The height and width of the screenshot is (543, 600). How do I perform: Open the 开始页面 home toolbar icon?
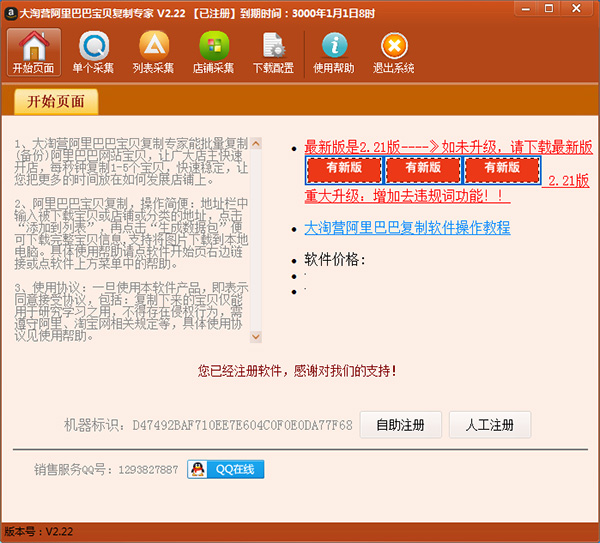[x=34, y=52]
